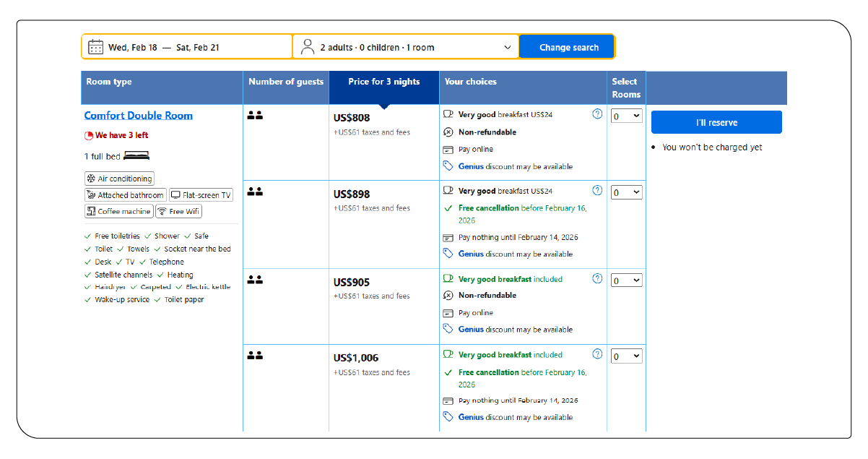Click the person icon in the guests field
Image resolution: width=868 pixels, height=459 pixels.
pyautogui.click(x=308, y=46)
